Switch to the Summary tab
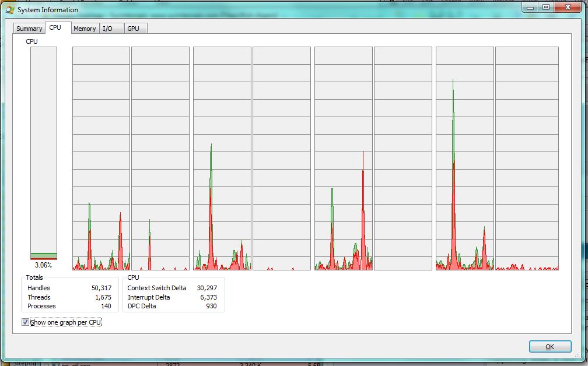The width and height of the screenshot is (588, 366). click(29, 29)
